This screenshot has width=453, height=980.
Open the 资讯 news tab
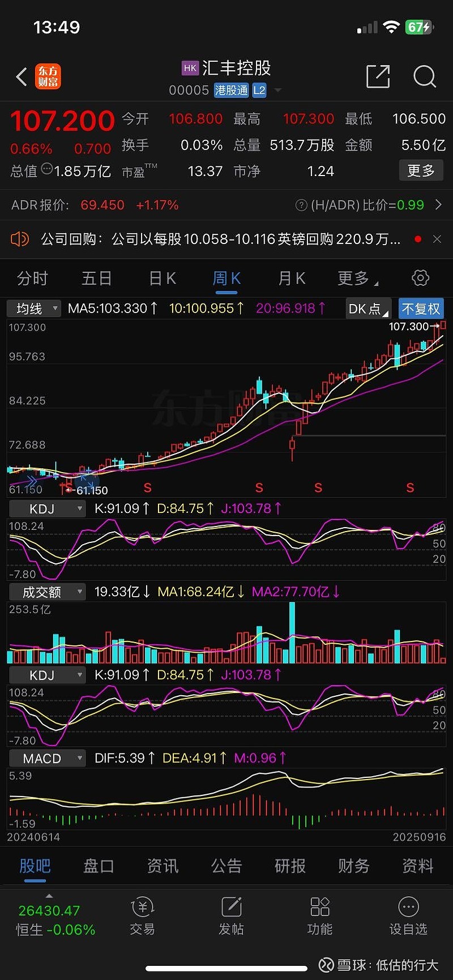tap(163, 866)
